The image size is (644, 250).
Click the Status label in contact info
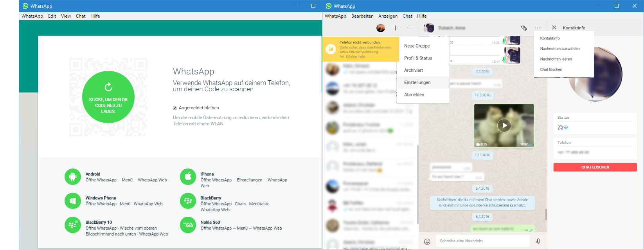(x=563, y=118)
